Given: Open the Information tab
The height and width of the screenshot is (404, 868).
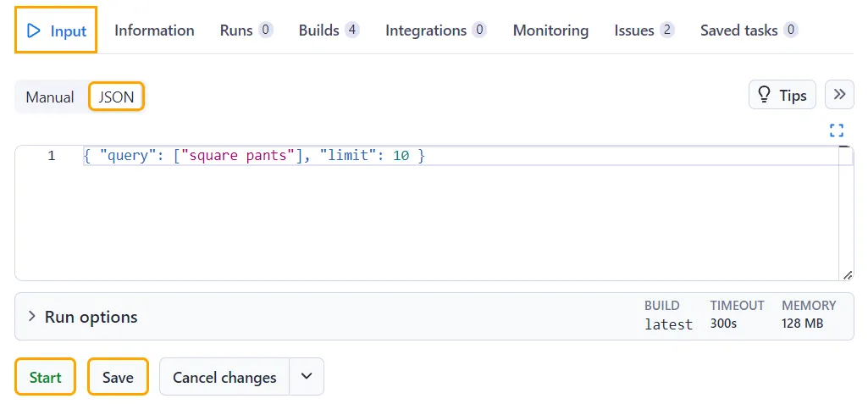Looking at the screenshot, I should tap(154, 30).
